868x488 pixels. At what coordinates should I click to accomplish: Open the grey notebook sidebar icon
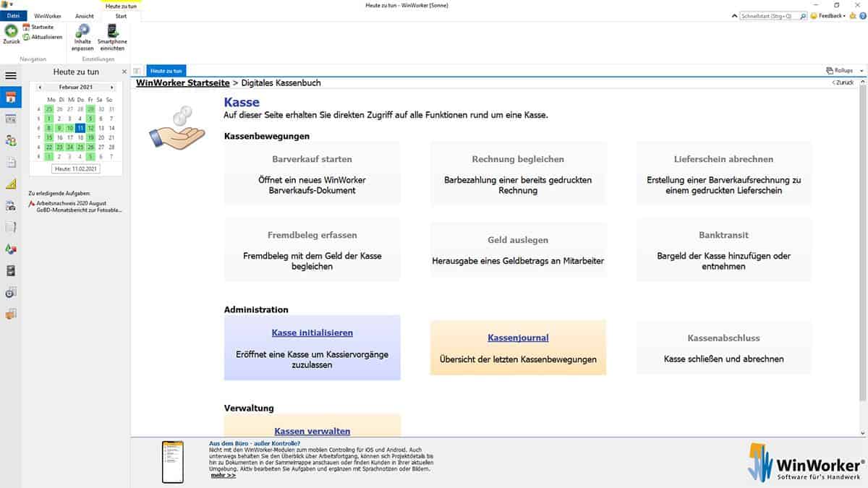coord(11,228)
